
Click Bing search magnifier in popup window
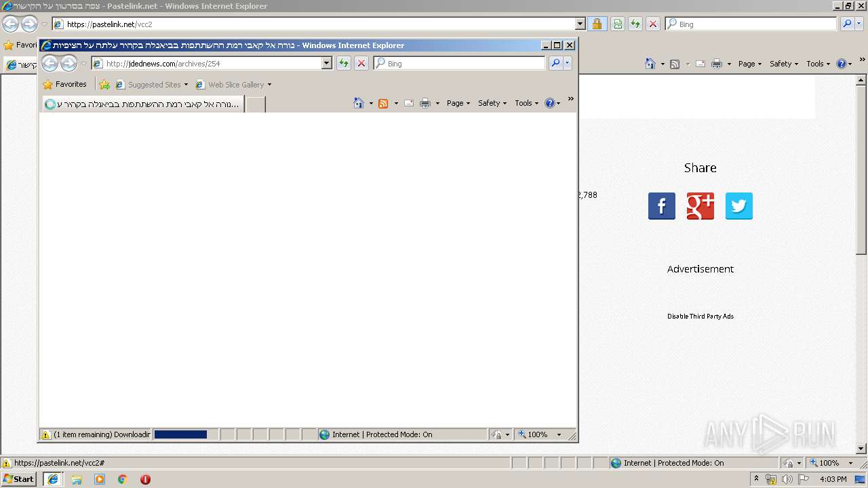[555, 63]
